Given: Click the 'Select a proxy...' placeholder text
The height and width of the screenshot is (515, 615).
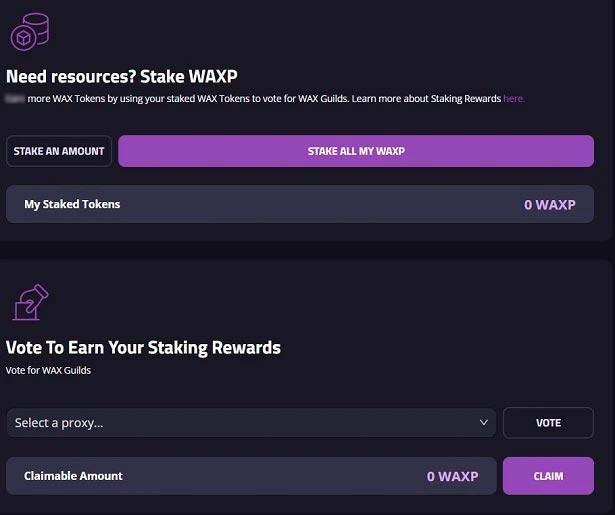Looking at the screenshot, I should pos(59,423).
